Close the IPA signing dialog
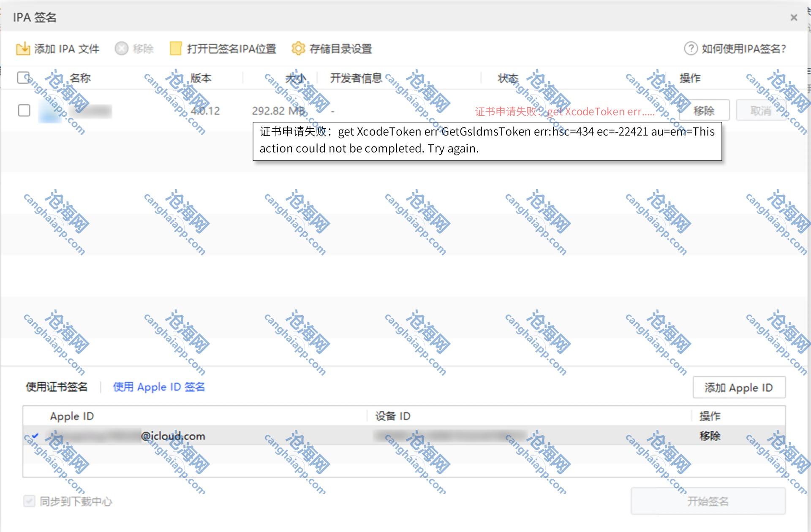Viewport: 811px width, 532px height. click(794, 18)
